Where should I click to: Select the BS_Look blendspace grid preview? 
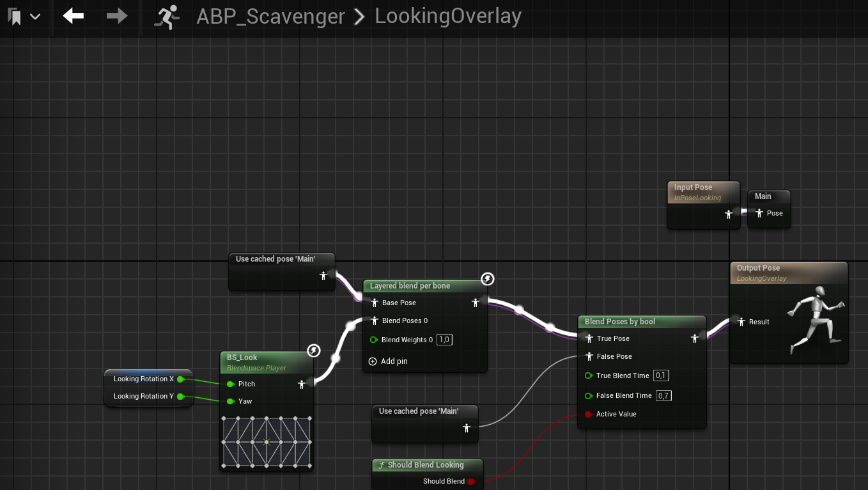267,442
